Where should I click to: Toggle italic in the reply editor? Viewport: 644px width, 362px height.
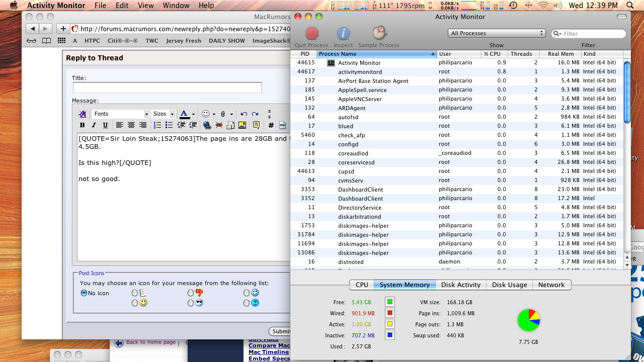point(94,125)
